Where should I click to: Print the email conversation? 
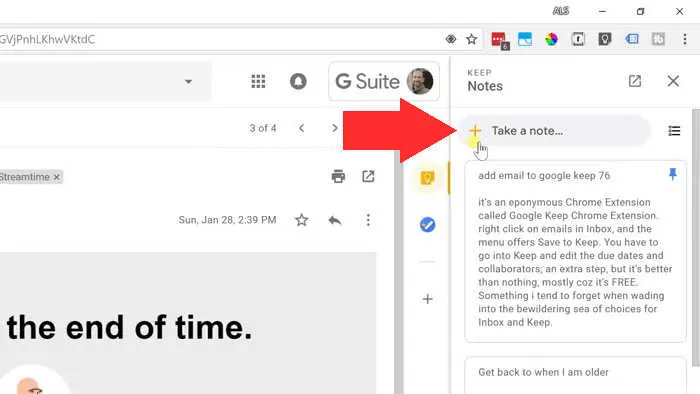click(338, 177)
